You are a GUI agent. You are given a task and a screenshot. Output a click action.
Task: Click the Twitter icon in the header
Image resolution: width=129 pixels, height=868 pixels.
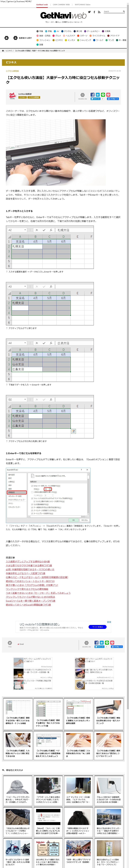pyautogui.click(x=89, y=12)
